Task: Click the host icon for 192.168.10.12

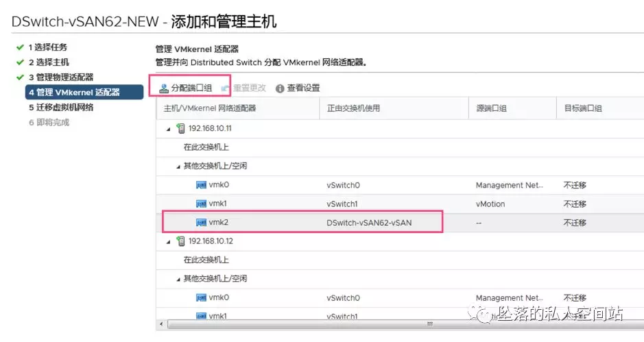Action: point(180,241)
